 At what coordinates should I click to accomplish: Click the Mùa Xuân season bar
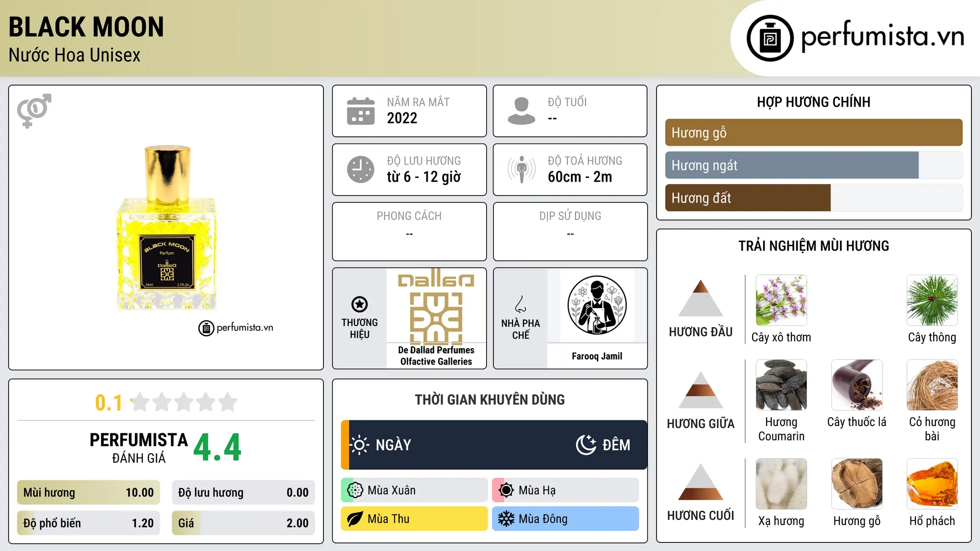[414, 490]
